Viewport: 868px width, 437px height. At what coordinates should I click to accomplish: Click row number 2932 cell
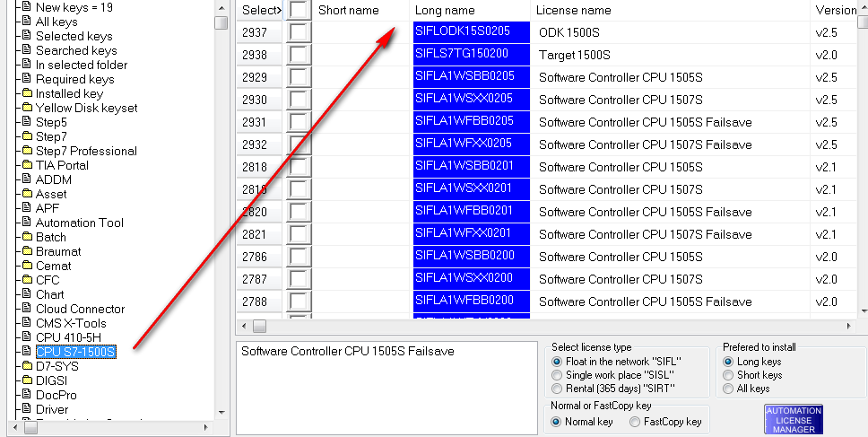[260, 144]
